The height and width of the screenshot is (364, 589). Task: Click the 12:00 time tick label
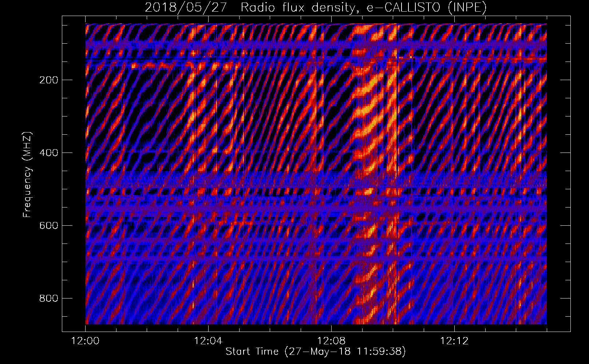pos(85,341)
